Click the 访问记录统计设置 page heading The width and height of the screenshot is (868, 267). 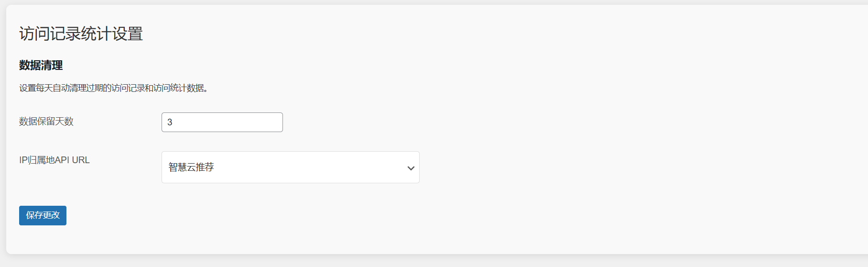tap(81, 34)
